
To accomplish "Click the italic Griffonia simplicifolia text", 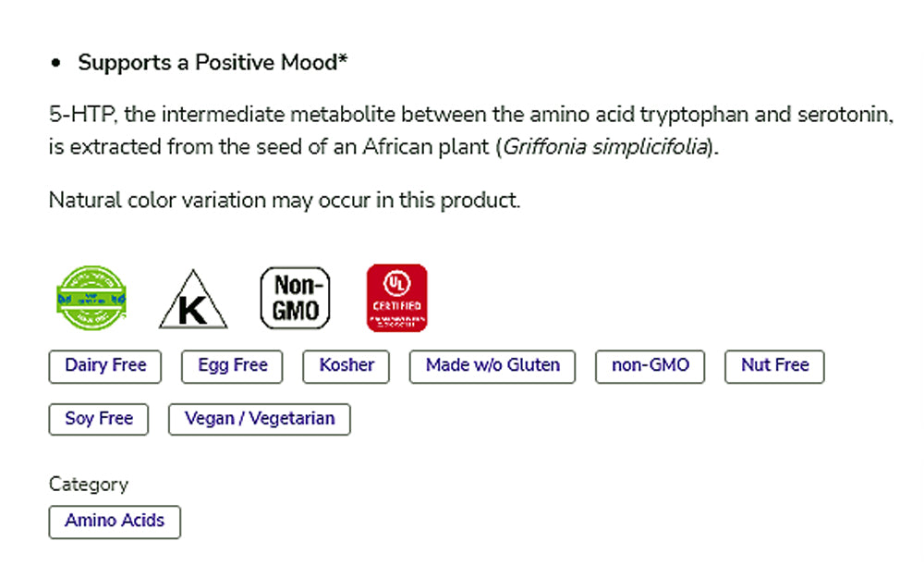I will [605, 147].
